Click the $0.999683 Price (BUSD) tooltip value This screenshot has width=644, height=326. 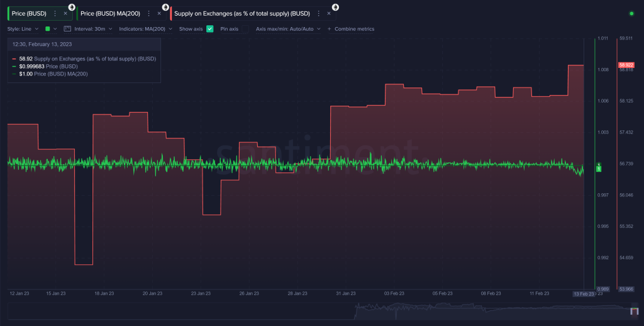pos(31,66)
